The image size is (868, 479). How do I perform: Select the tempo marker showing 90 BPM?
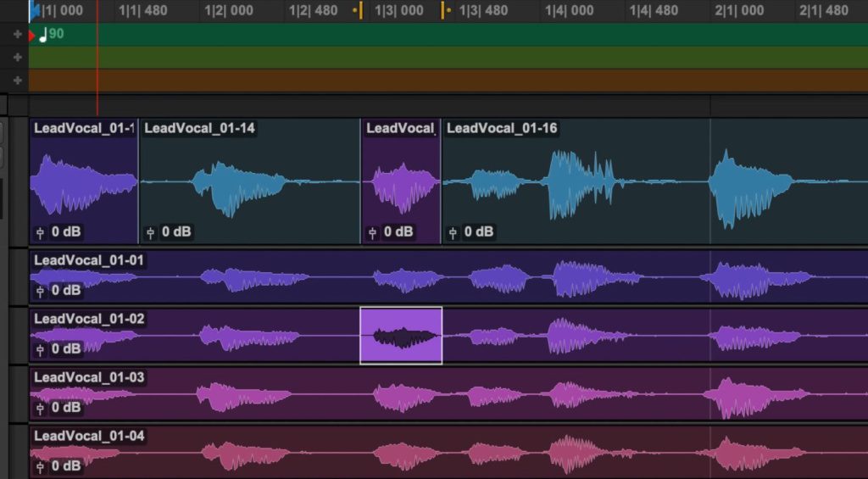51,34
